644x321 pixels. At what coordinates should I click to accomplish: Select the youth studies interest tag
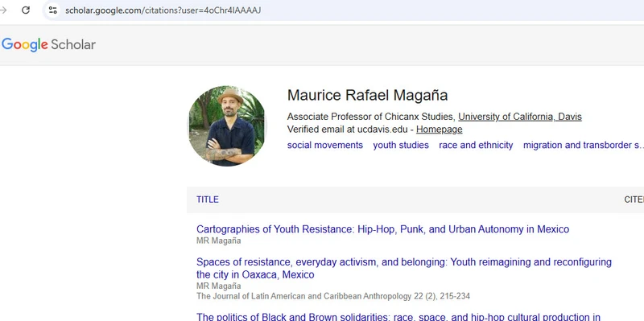pos(401,146)
